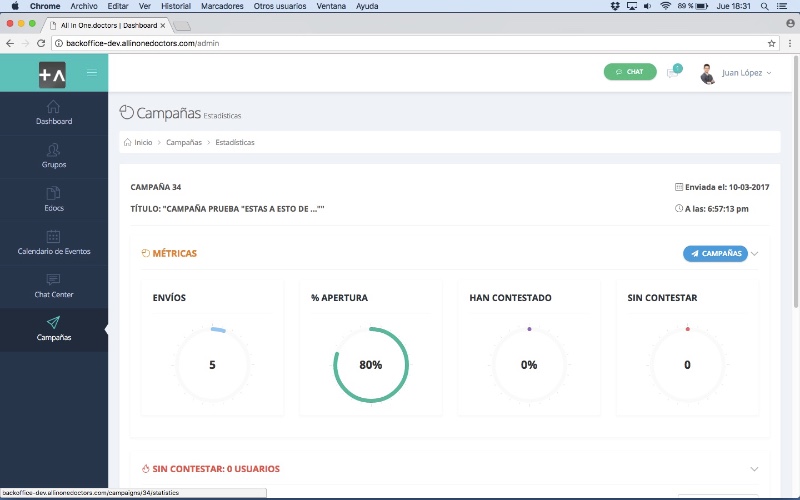Open the Ventana menu
800x500 pixels.
[331, 6]
